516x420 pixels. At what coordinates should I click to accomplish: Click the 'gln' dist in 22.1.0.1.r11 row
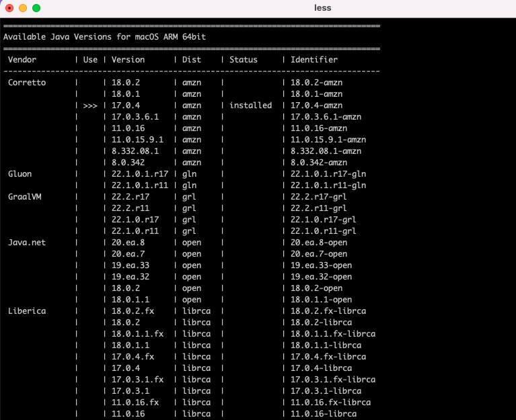coord(189,185)
